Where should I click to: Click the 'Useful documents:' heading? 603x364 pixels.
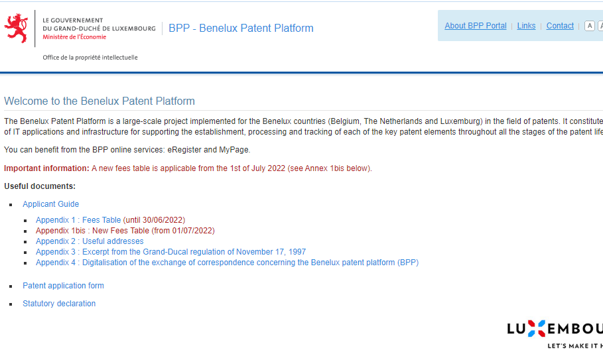point(40,186)
